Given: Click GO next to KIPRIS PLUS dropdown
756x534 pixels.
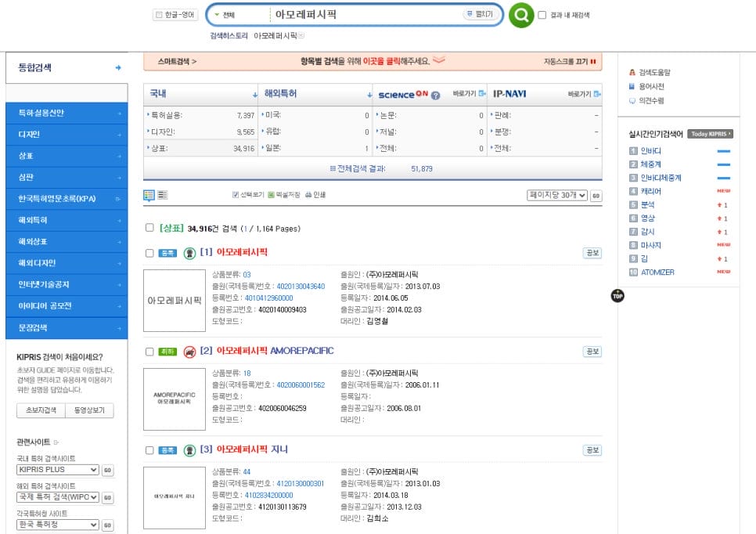Looking at the screenshot, I should tap(107, 470).
